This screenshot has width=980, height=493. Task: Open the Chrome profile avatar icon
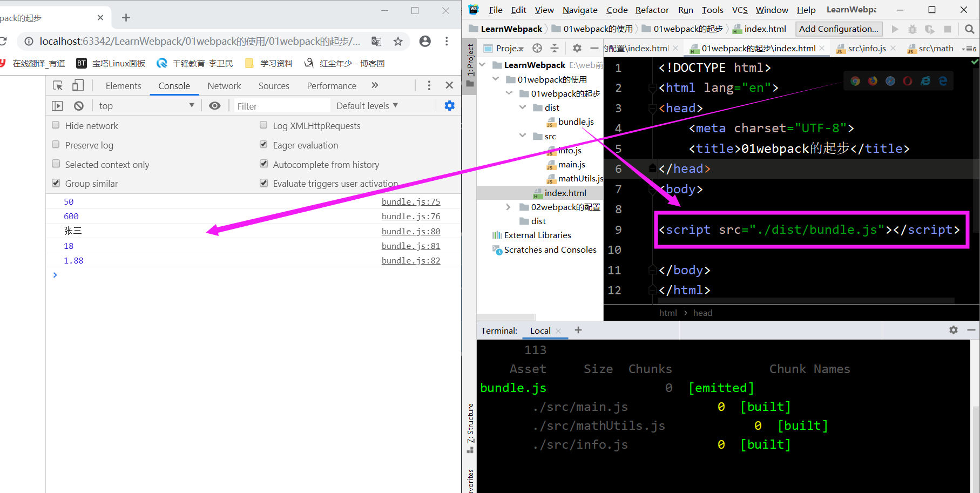425,41
